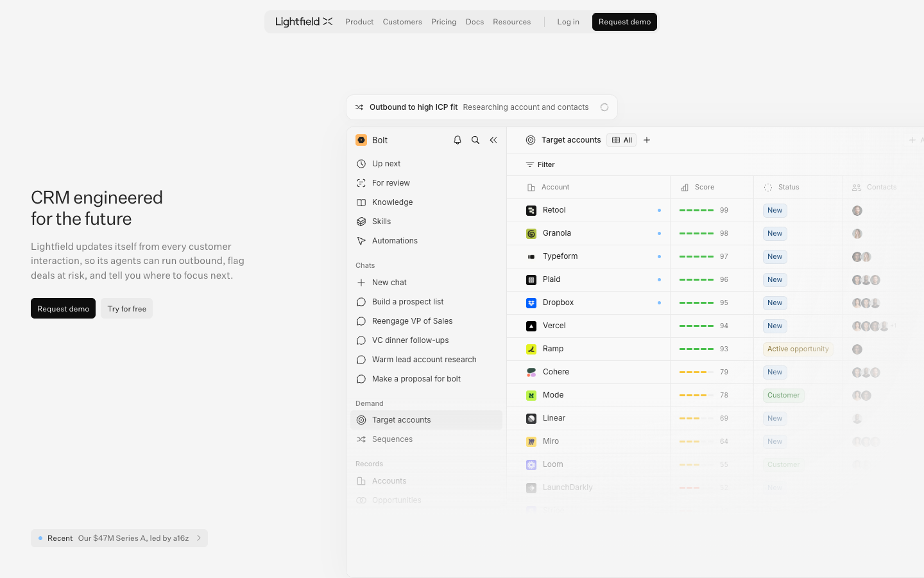Viewport: 924px width, 578px height.
Task: Open Knowledge book icon item
Action: (x=361, y=202)
